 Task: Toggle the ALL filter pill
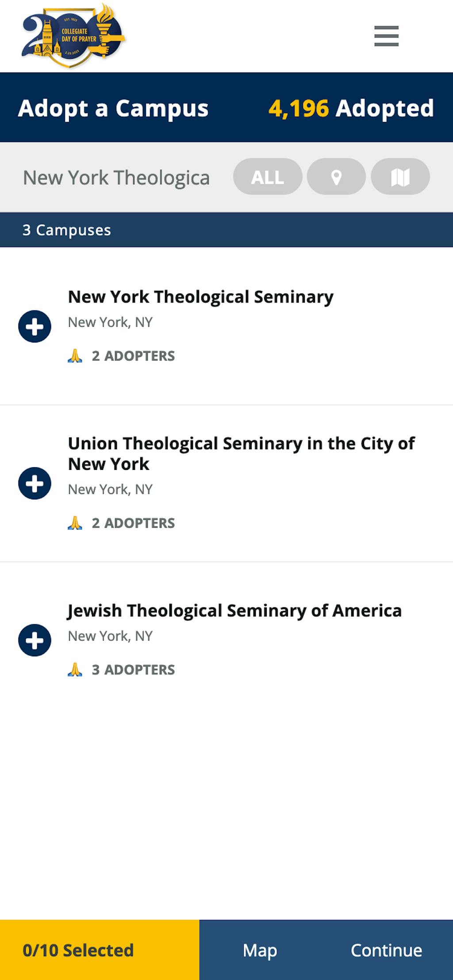[268, 177]
